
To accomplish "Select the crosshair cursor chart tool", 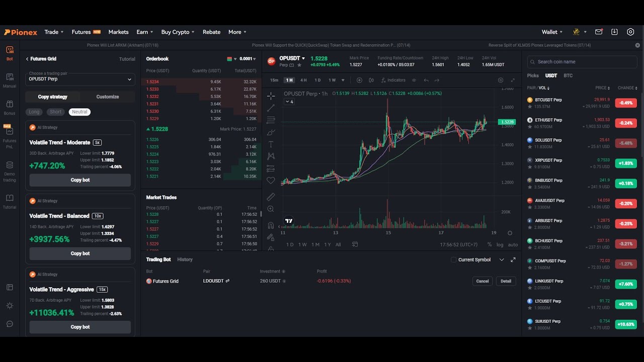I will click(x=271, y=96).
